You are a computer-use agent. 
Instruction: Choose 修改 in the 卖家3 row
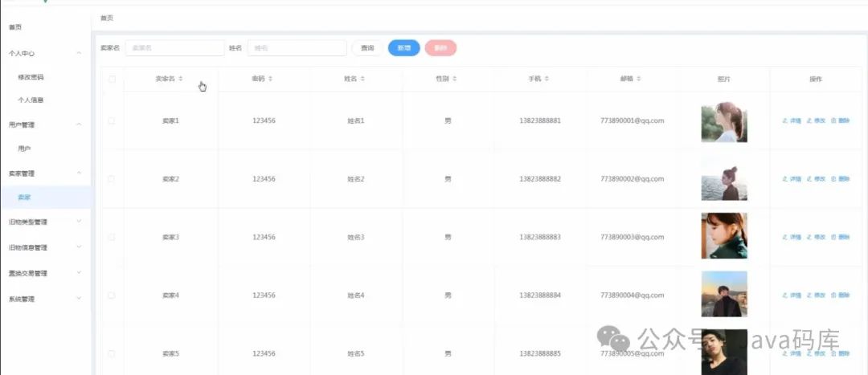(x=816, y=237)
